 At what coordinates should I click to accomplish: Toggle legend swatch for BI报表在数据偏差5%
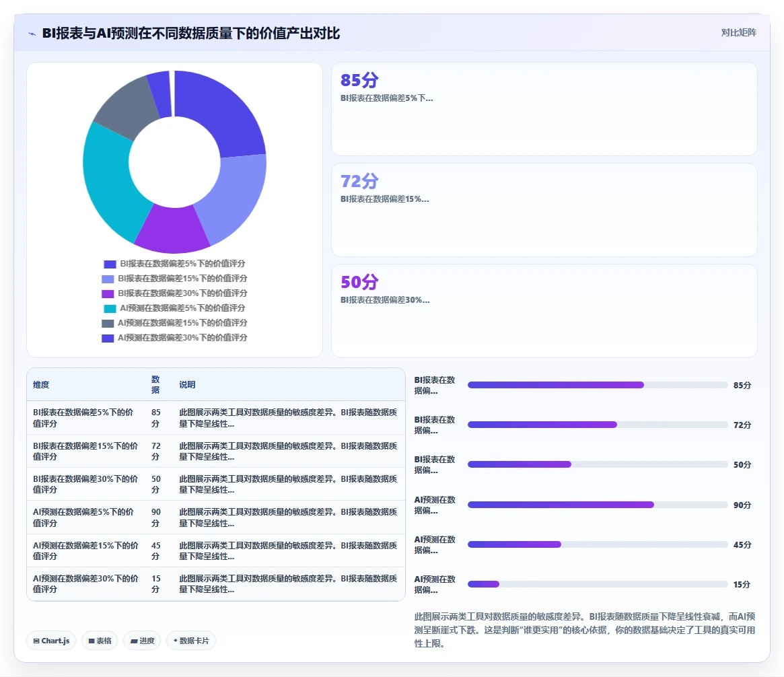coord(110,264)
